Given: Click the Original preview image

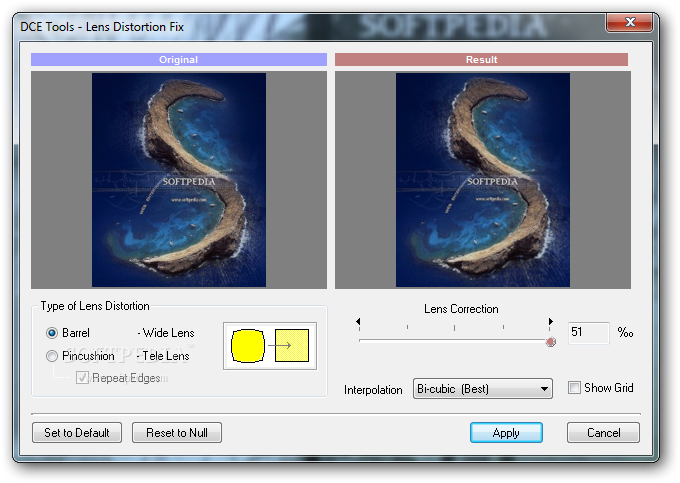Looking at the screenshot, I should click(179, 179).
